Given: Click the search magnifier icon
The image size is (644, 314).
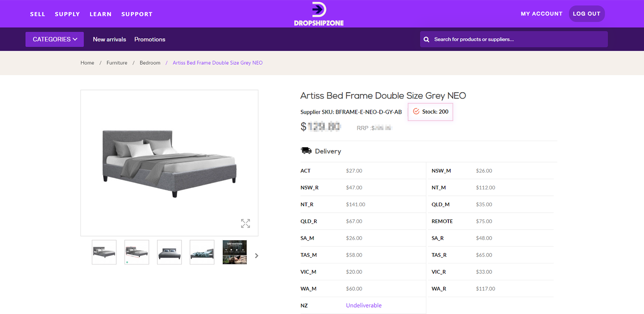Looking at the screenshot, I should click(x=426, y=39).
